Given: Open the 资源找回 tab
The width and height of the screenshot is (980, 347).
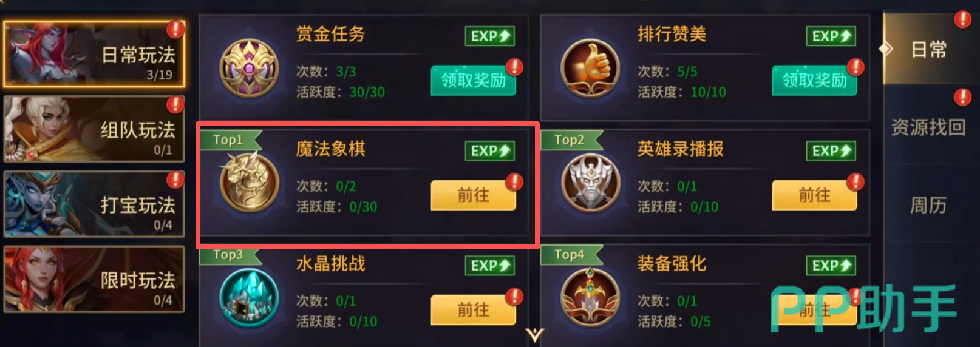Looking at the screenshot, I should [x=928, y=127].
